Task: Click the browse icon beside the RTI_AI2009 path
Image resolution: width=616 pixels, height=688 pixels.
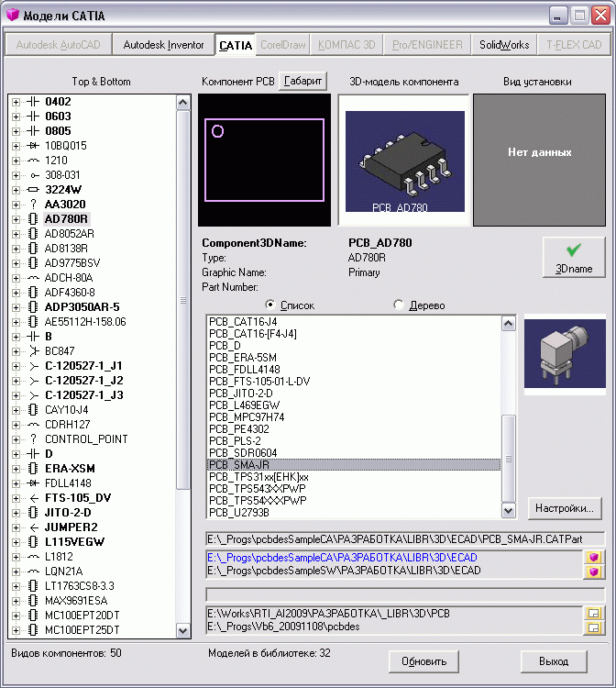Action: tap(594, 613)
